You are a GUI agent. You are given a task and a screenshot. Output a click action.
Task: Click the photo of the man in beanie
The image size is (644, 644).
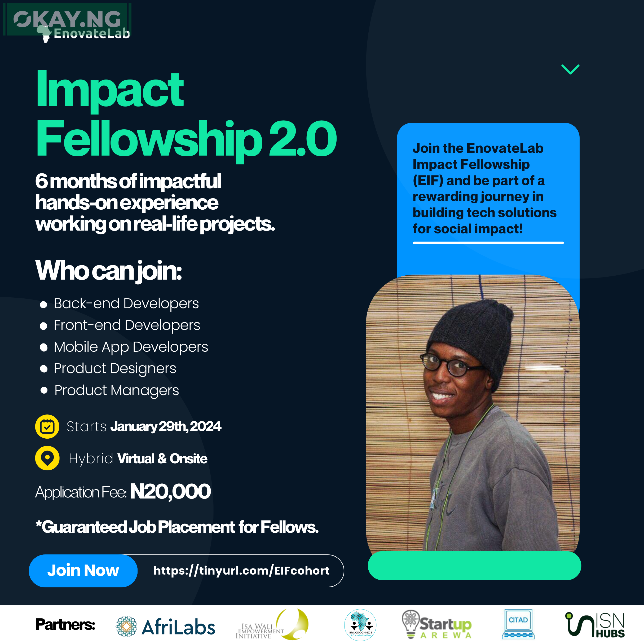tap(472, 413)
